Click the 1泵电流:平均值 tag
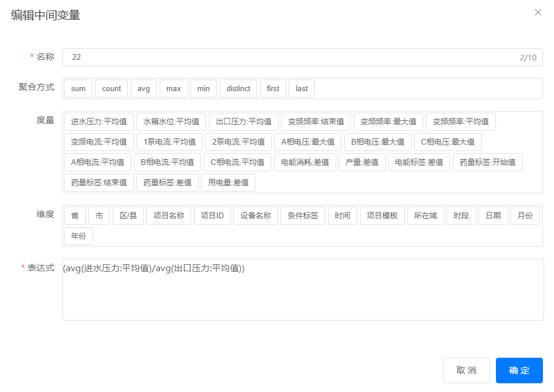 coord(170,142)
